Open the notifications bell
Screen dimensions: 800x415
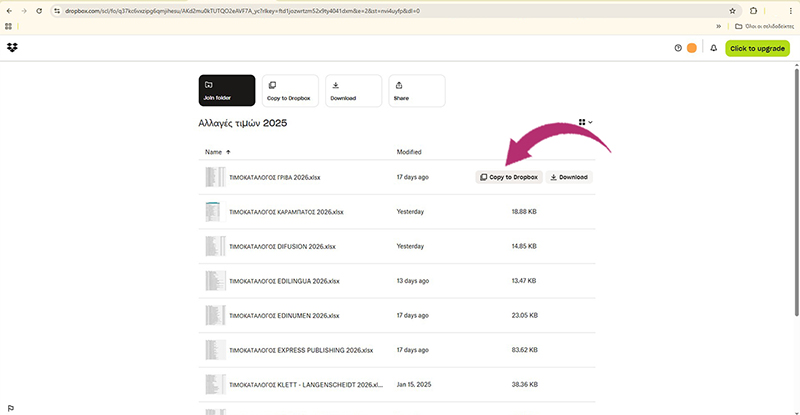pyautogui.click(x=713, y=48)
